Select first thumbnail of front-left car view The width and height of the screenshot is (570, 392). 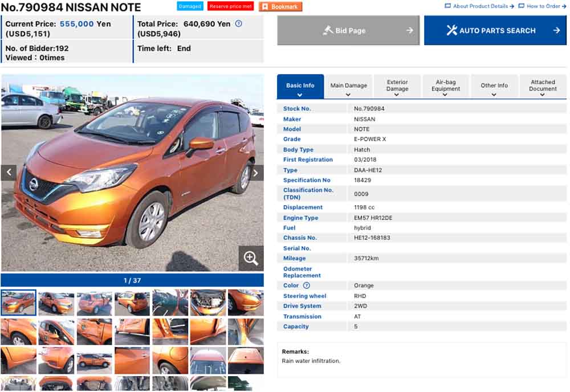pos(19,303)
